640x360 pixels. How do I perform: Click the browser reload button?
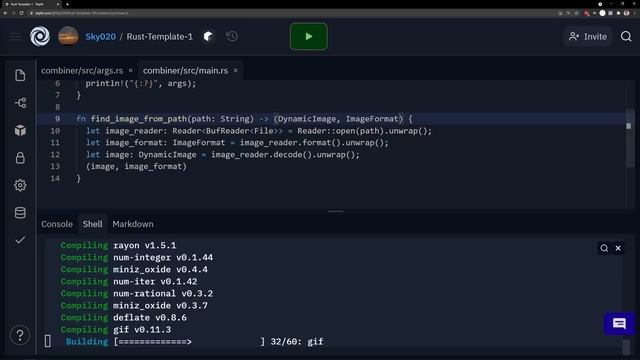click(x=22, y=13)
